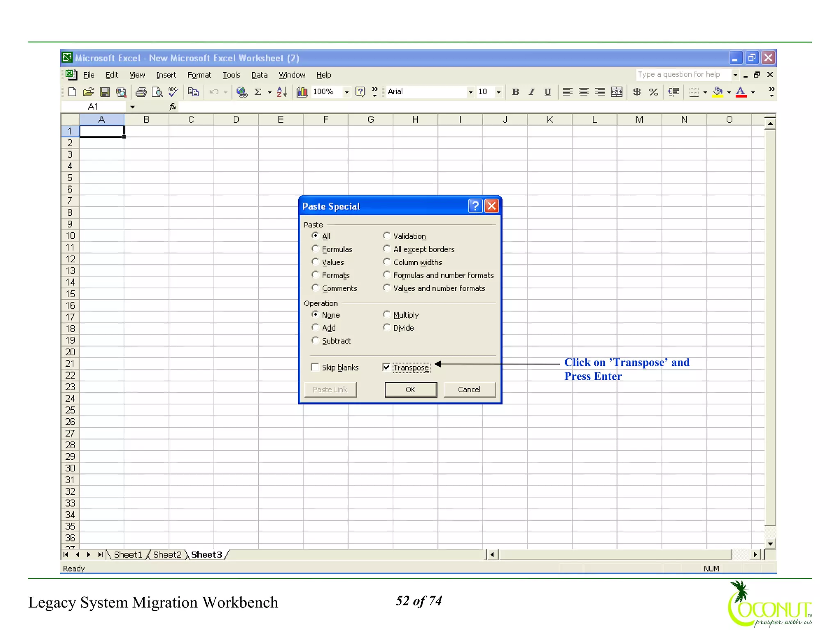
Task: Save the workbook with the floppy disk icon
Action: click(x=105, y=92)
